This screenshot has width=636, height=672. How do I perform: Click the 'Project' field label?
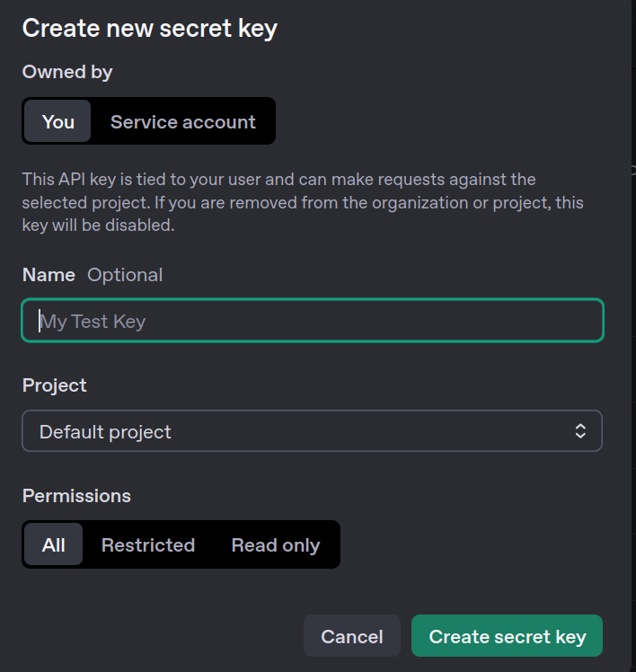pos(54,385)
